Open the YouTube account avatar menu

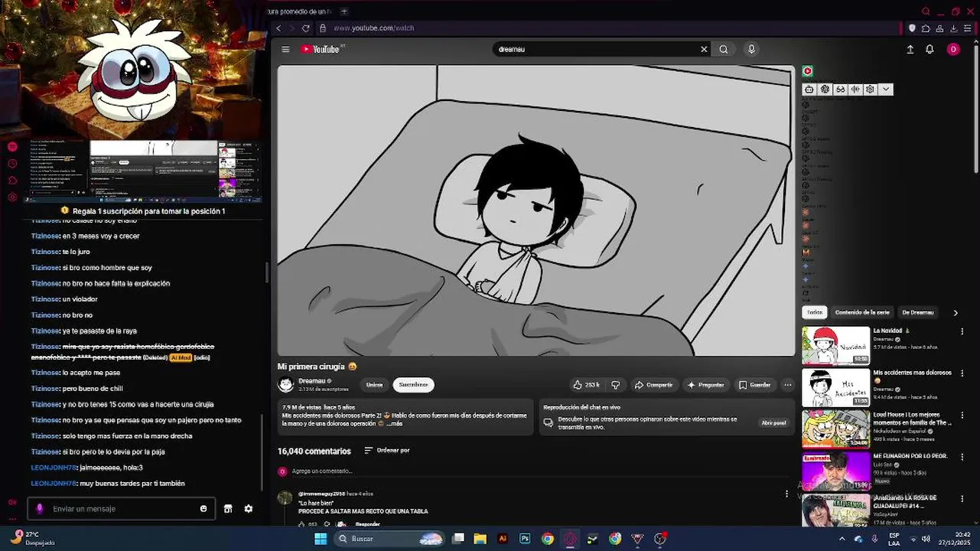(x=953, y=49)
